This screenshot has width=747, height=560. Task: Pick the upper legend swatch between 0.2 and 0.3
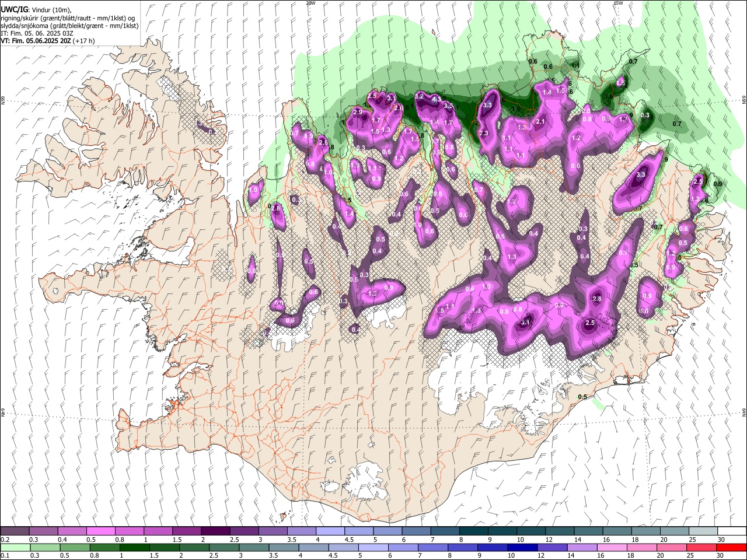click(x=15, y=531)
